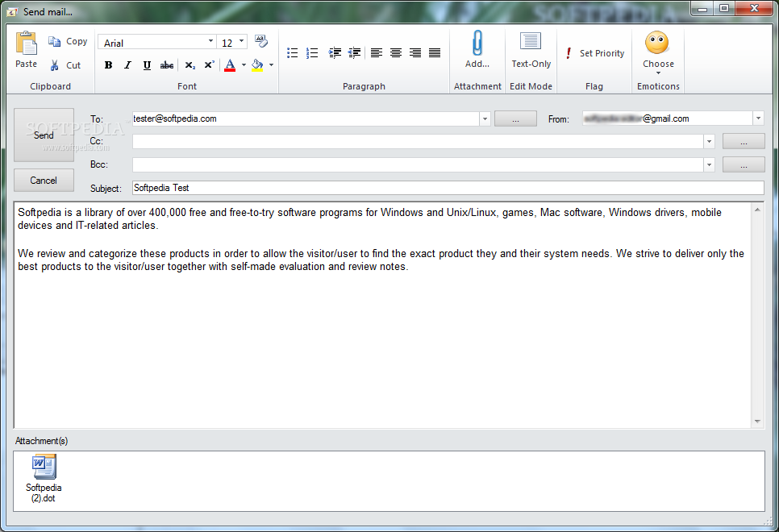Viewport: 779px width, 532px height.
Task: Open the From account dropdown
Action: 758,118
